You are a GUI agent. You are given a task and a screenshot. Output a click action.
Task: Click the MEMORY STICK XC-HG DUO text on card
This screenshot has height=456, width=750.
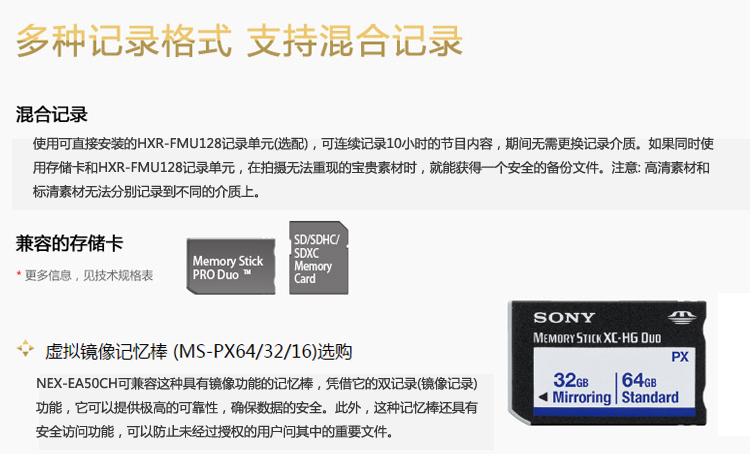597,338
